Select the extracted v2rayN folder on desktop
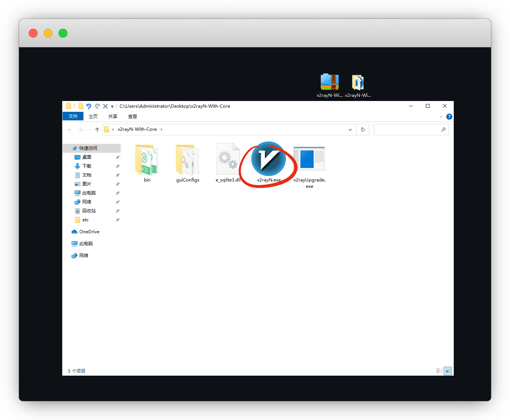This screenshot has width=510, height=420. 358,82
